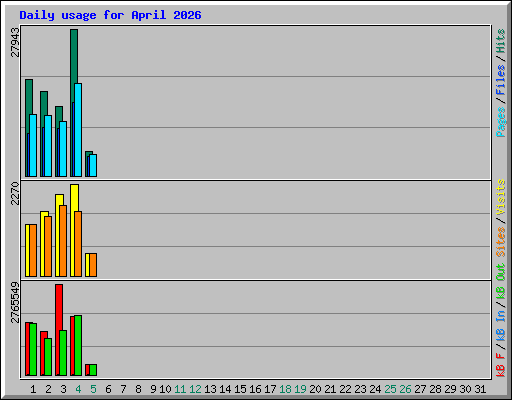Click green day label 18 on the x-axis

(x=285, y=389)
